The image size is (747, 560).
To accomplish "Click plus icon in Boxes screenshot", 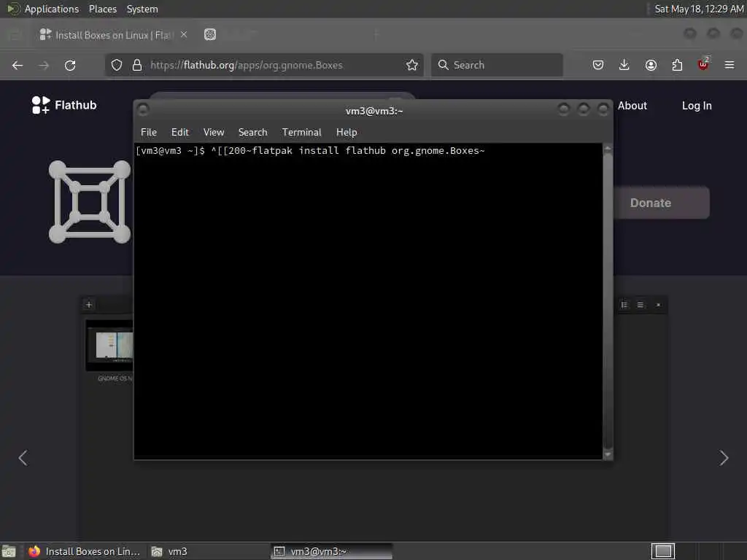I will (88, 305).
